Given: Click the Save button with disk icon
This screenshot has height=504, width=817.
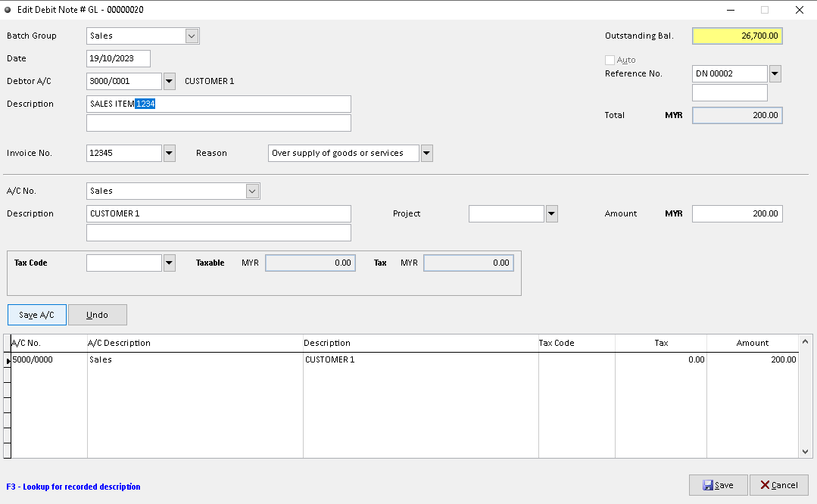Looking at the screenshot, I should [718, 485].
